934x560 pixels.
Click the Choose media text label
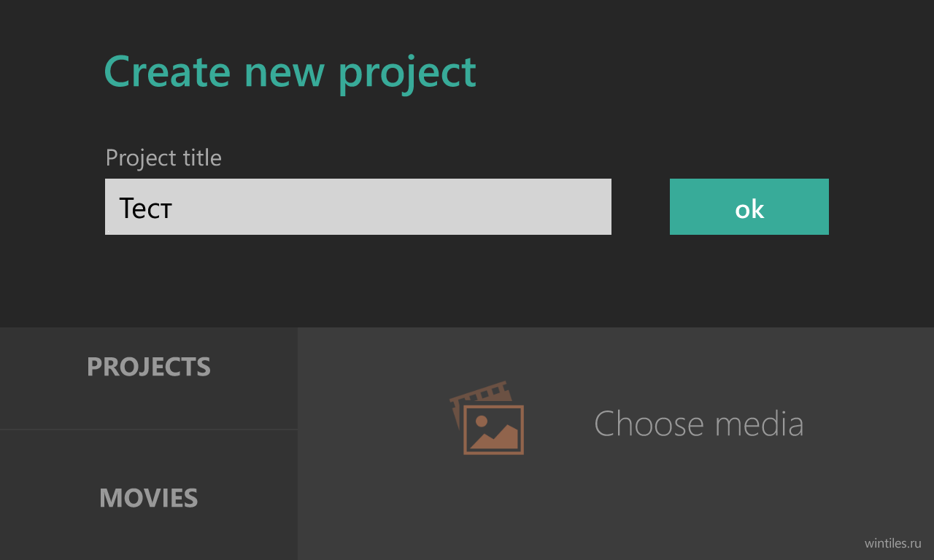(x=699, y=424)
